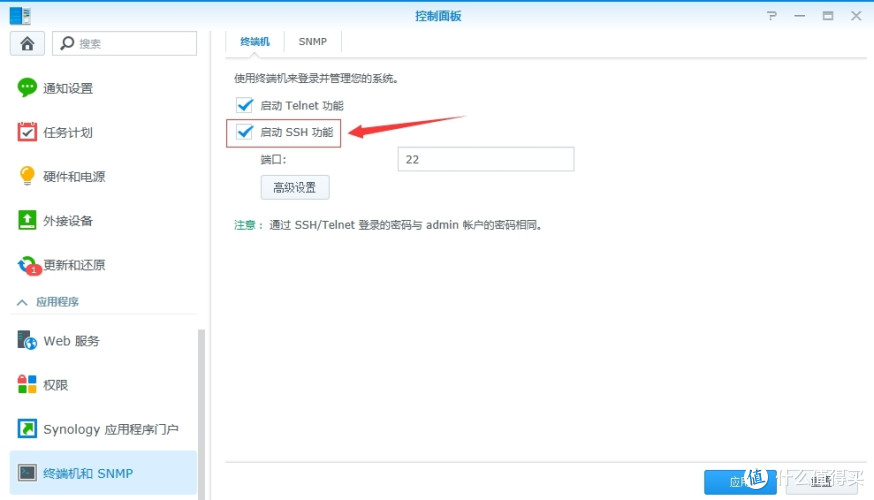Select the 硬件和电源 label
Screen dimensions: 874x500
coord(74,177)
